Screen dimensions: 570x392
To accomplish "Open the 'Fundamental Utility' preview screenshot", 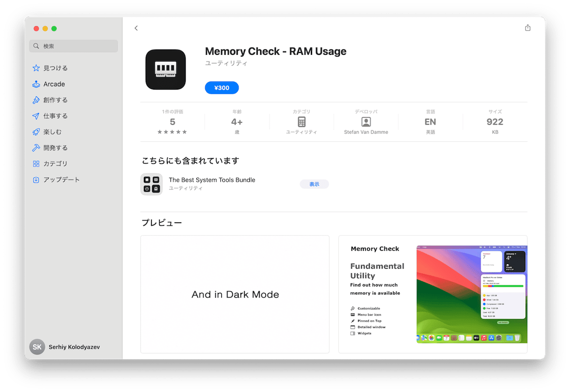I will pos(433,294).
